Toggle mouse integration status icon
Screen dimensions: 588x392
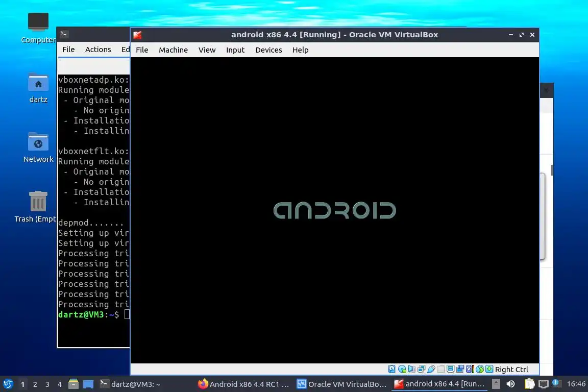click(x=480, y=369)
